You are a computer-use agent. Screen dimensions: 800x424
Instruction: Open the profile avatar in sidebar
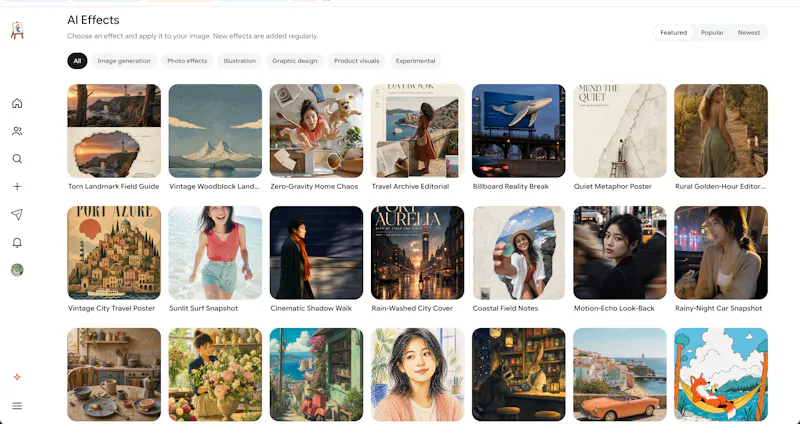(17, 270)
